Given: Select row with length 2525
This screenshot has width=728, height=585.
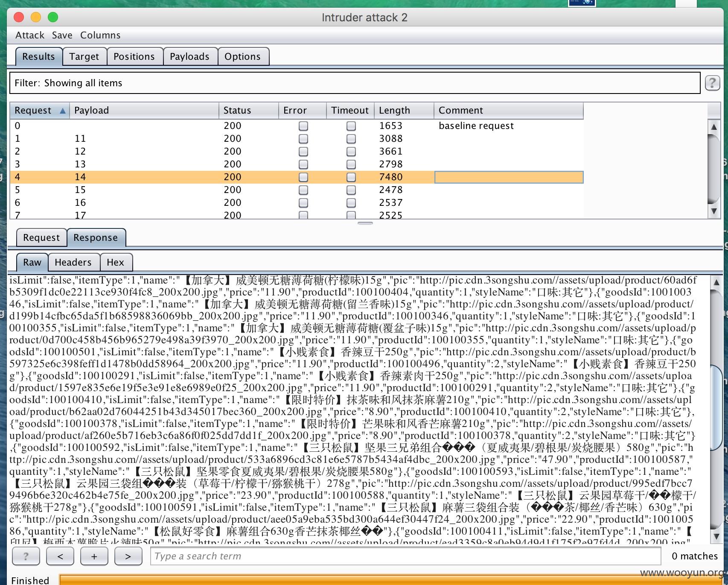Looking at the screenshot, I should coord(297,214).
